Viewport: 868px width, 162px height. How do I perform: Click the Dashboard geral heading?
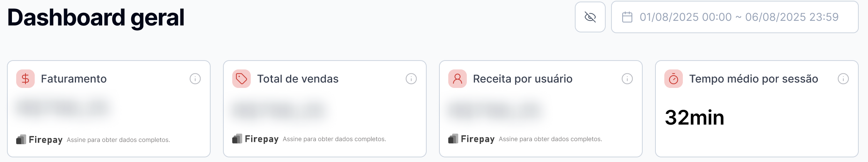coord(96,17)
